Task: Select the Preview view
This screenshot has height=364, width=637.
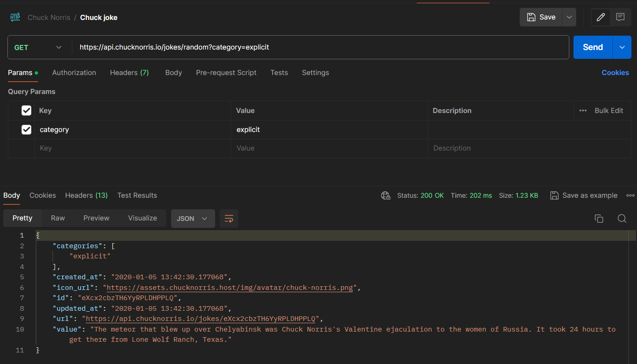Action: pos(96,218)
